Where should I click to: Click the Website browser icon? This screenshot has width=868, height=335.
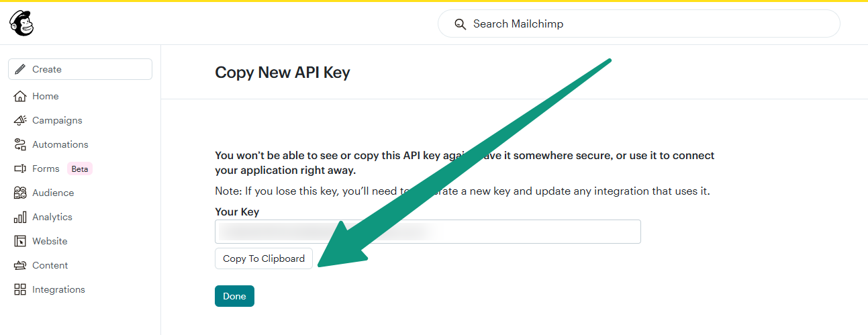coord(20,241)
